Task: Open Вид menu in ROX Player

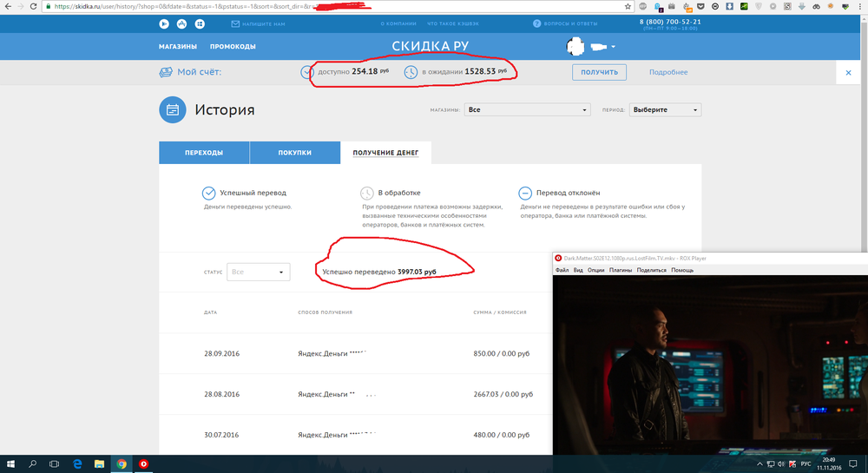Action: [x=578, y=270]
